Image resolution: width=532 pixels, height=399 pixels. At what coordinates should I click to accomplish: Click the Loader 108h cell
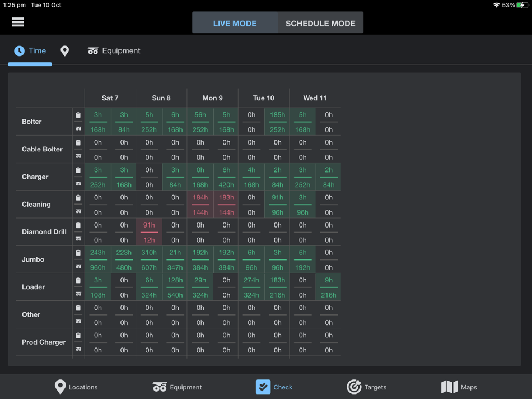point(97,295)
